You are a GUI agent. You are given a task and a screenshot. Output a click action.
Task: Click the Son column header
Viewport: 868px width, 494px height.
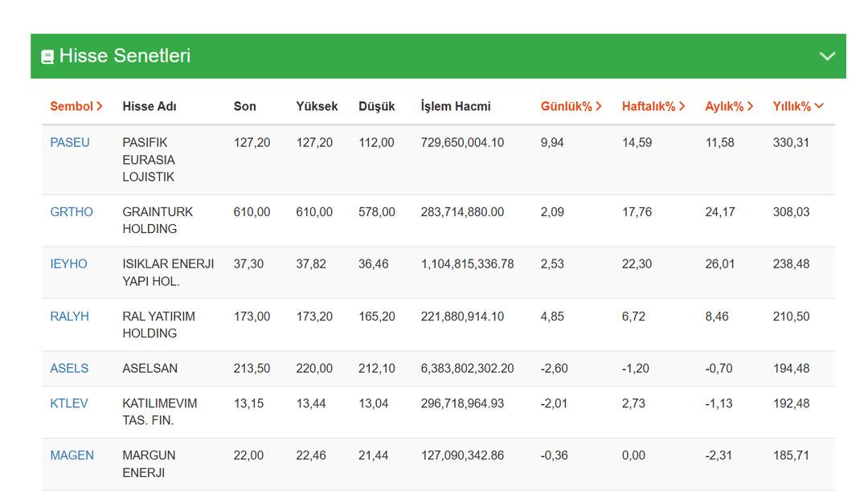tap(244, 106)
